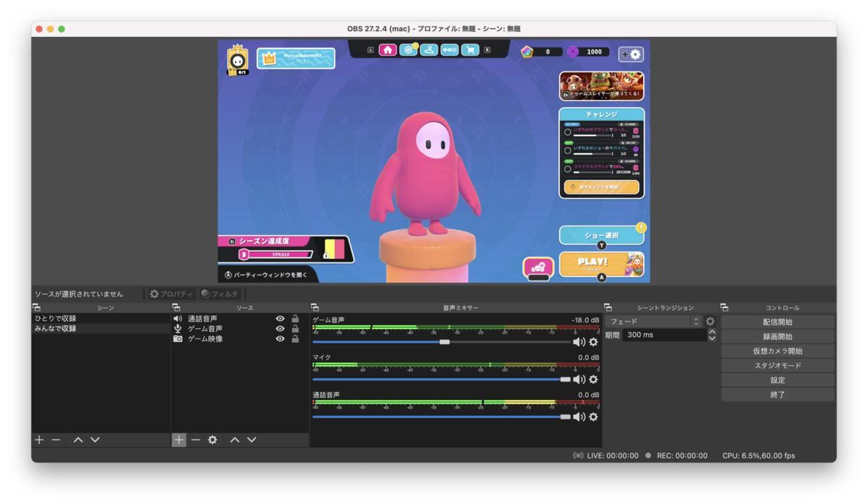Add a new scene with the plus icon
The width and height of the screenshot is (868, 504).
[x=39, y=440]
